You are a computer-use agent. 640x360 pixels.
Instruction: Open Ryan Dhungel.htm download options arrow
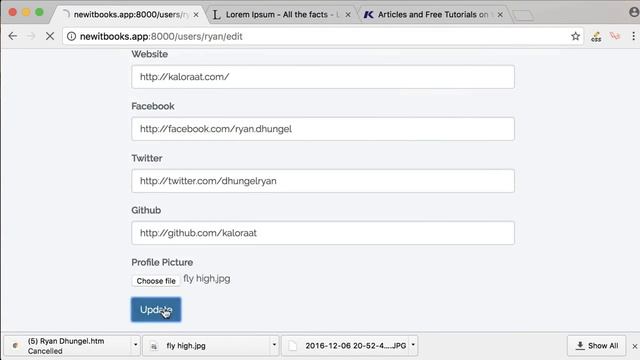[x=136, y=345]
